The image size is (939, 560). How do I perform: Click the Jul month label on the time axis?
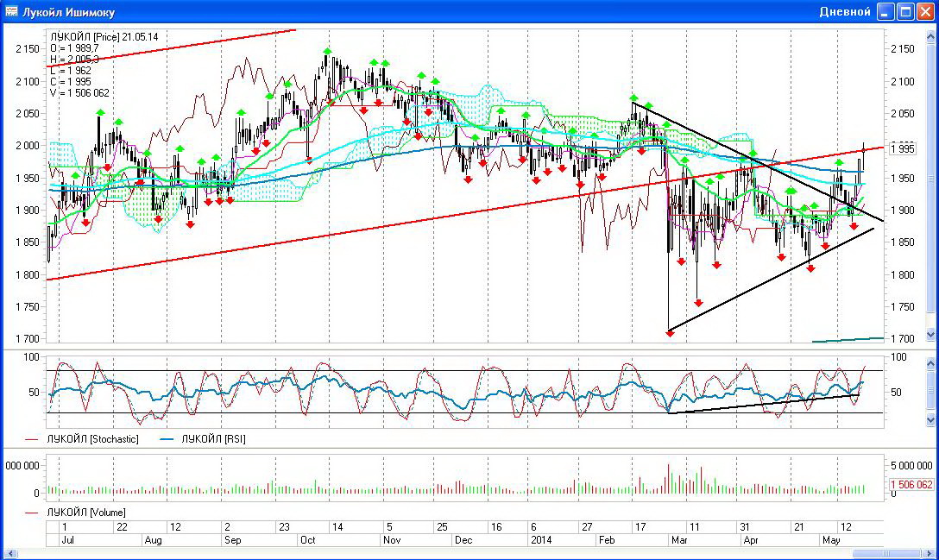click(x=68, y=540)
